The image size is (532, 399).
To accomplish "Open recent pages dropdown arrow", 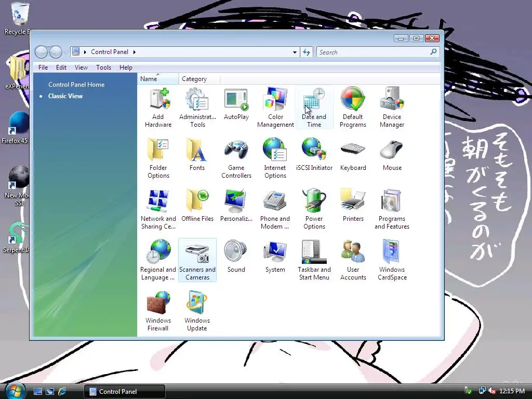I will tap(66, 52).
